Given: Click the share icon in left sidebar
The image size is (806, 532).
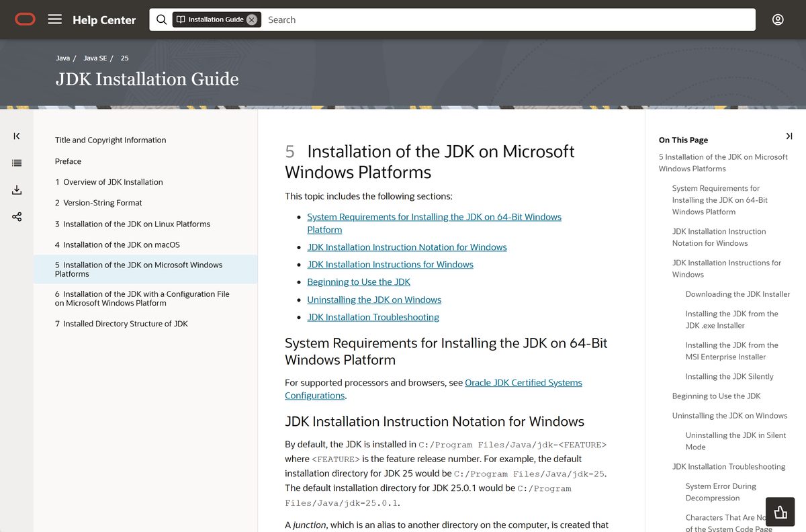Looking at the screenshot, I should [x=17, y=217].
